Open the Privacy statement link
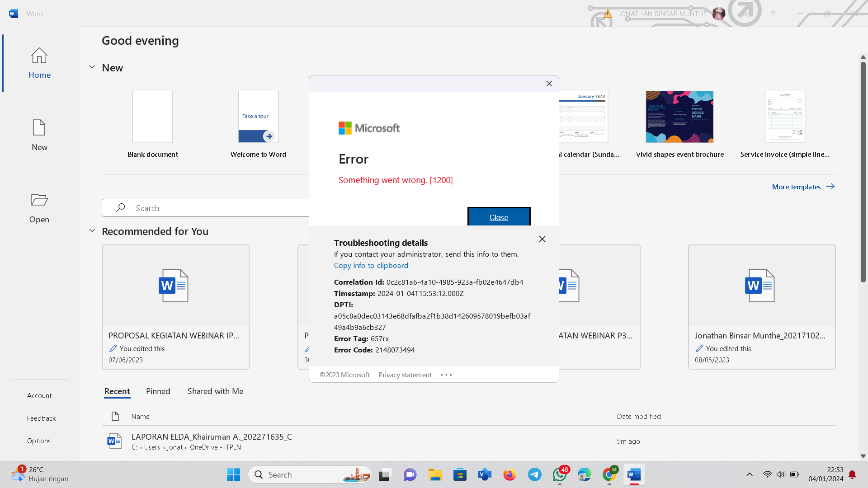The width and height of the screenshot is (868, 488). [405, 375]
